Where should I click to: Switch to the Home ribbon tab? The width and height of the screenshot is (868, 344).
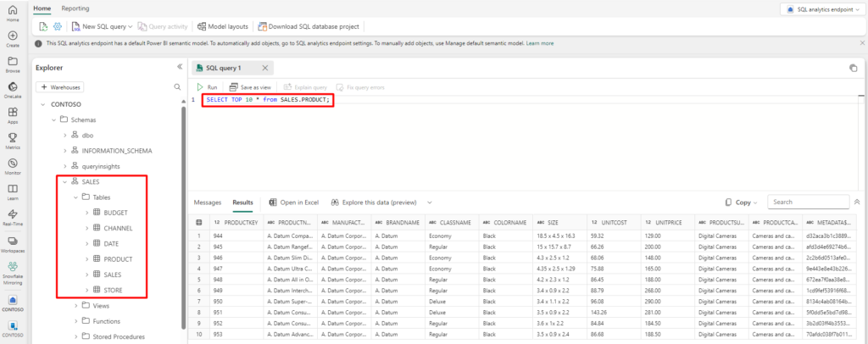click(x=42, y=8)
